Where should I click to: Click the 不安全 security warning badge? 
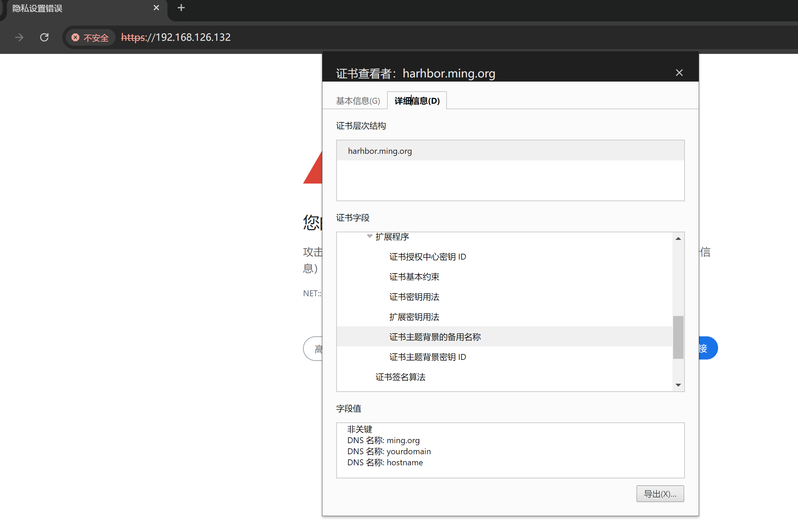pyautogui.click(x=90, y=37)
